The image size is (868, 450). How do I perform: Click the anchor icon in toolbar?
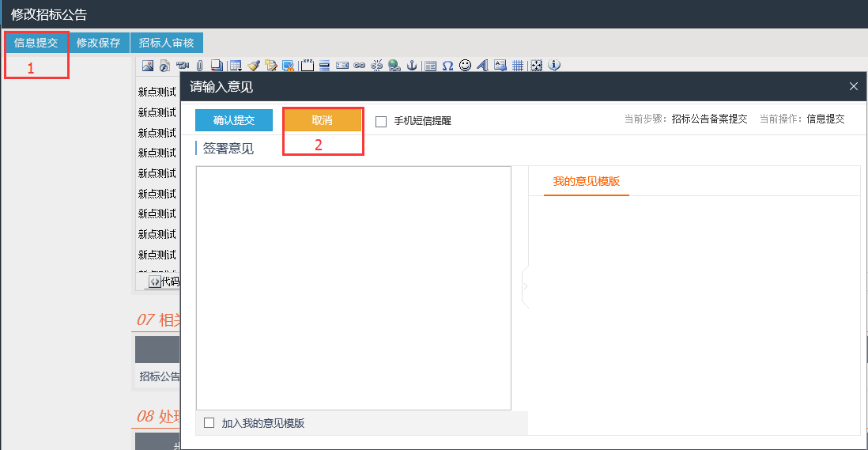(x=411, y=66)
